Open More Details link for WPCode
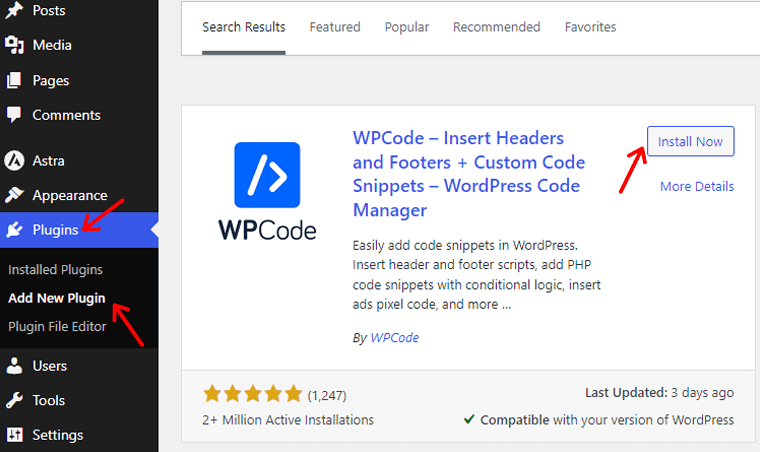760x452 pixels. tap(696, 186)
